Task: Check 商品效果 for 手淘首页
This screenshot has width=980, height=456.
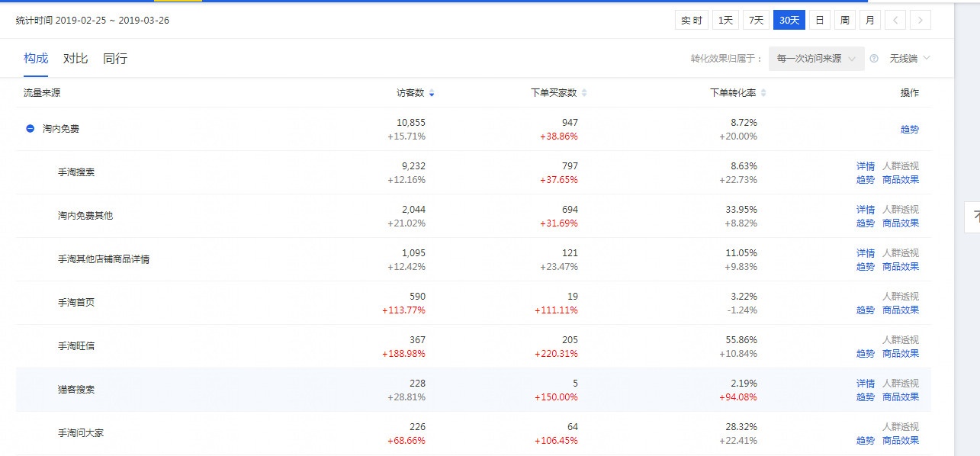Action: click(901, 310)
